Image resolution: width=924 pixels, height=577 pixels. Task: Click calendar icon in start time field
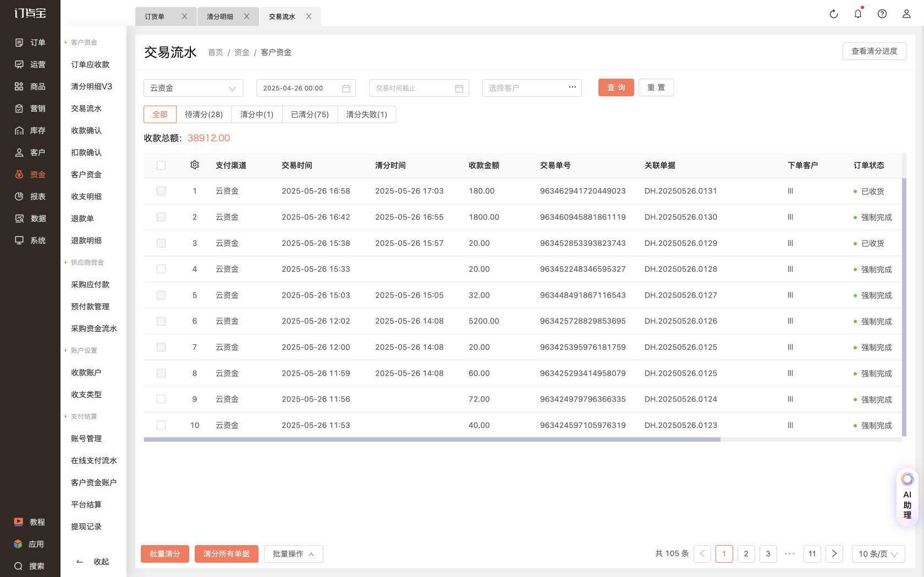click(346, 88)
